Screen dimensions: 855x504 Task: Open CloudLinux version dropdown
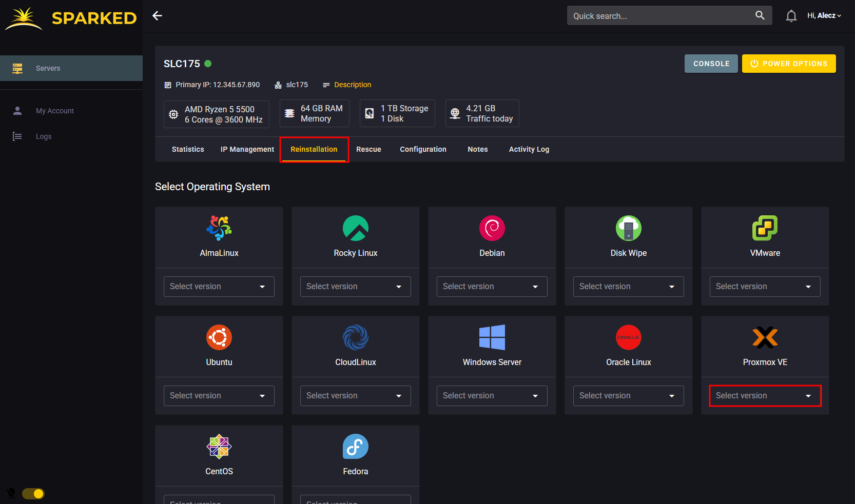point(356,396)
